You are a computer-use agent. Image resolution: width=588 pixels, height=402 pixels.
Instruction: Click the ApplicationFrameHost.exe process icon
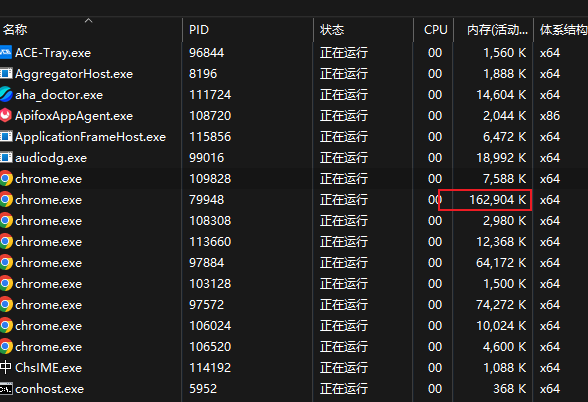click(x=6, y=136)
